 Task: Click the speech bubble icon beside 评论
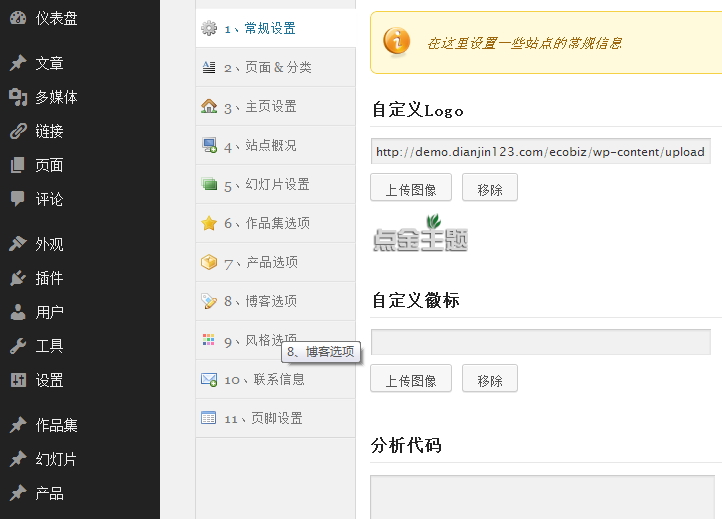(17, 199)
